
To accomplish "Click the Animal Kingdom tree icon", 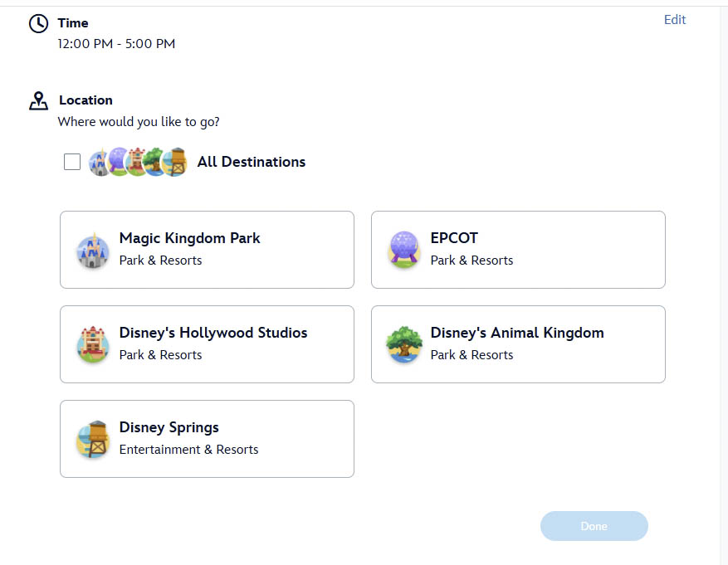I will click(x=404, y=345).
